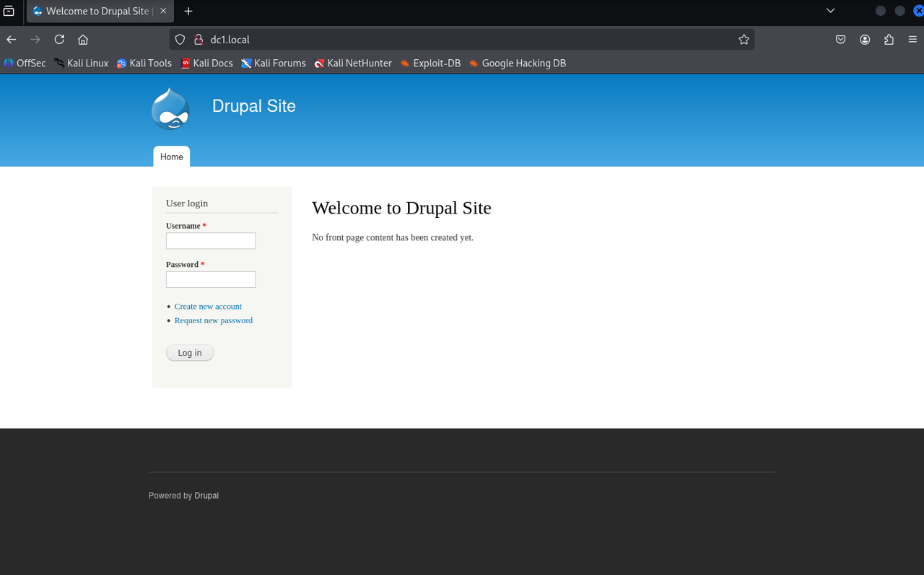Select the Welcome to Drupal Site tab
924x575 pixels.
pyautogui.click(x=100, y=12)
